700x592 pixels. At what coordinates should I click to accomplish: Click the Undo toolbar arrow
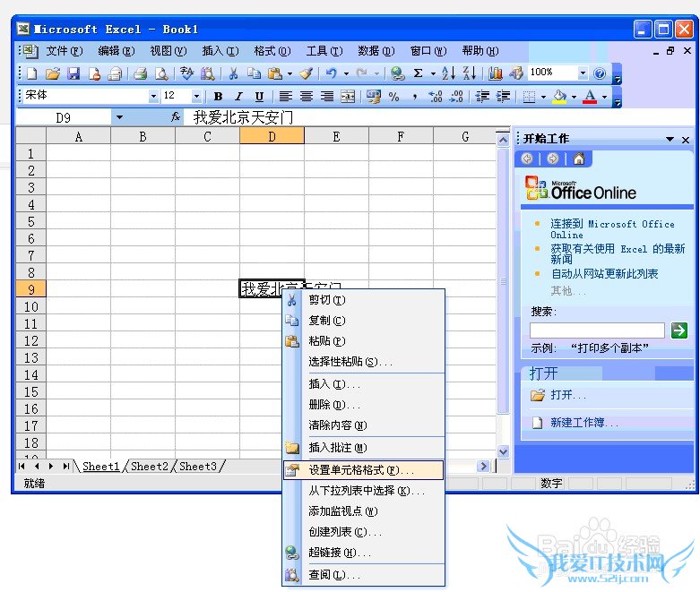pyautogui.click(x=332, y=73)
